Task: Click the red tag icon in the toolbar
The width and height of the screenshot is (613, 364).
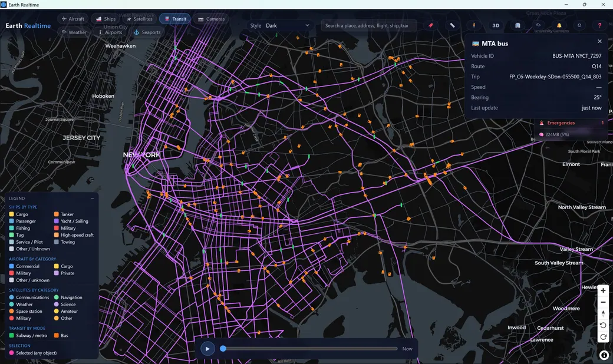Action: coord(431,25)
